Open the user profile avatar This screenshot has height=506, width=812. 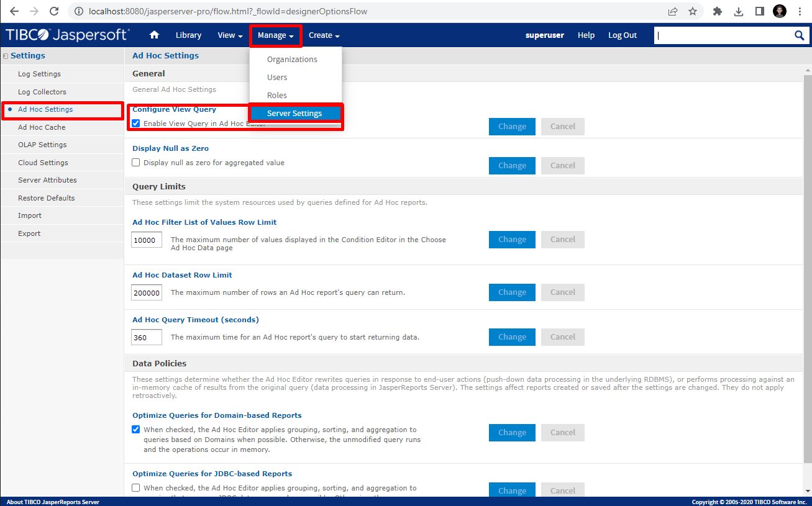pyautogui.click(x=780, y=11)
